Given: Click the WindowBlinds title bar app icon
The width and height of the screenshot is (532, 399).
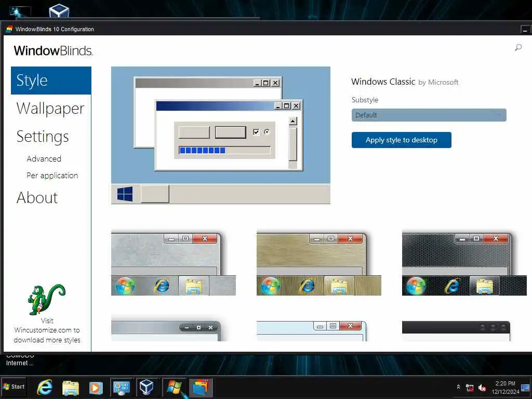Looking at the screenshot, I should [9, 29].
